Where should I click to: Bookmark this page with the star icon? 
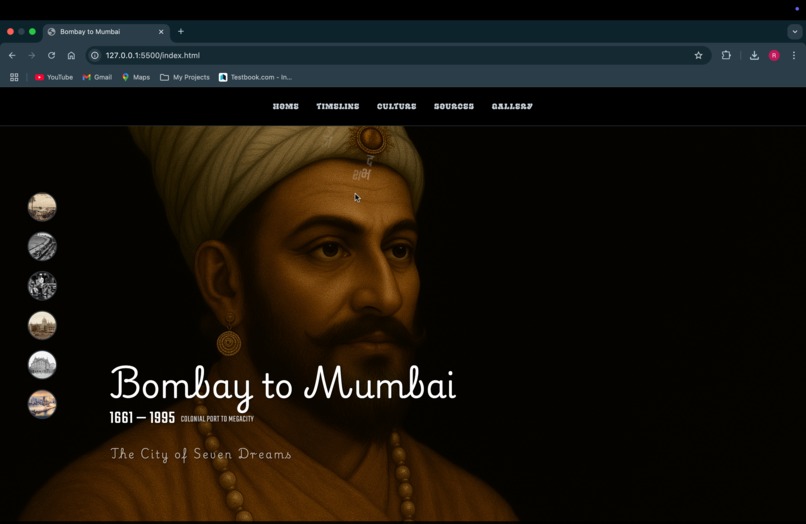tap(698, 56)
